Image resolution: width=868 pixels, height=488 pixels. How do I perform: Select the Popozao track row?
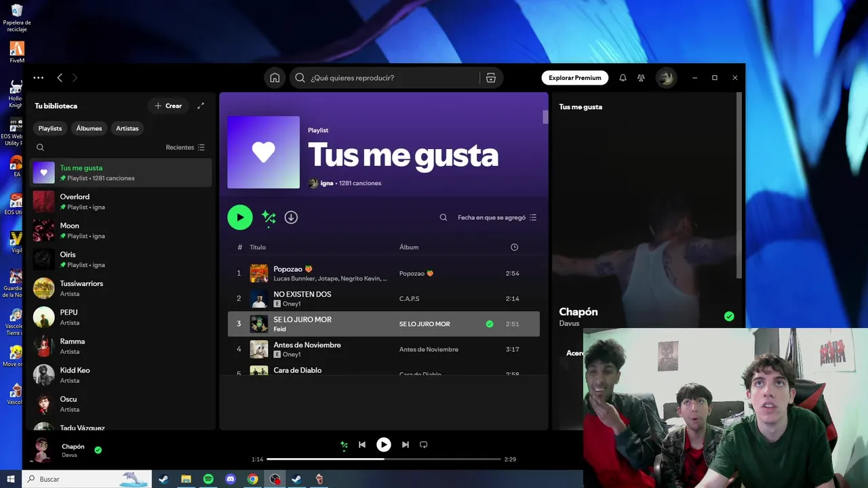pyautogui.click(x=384, y=273)
